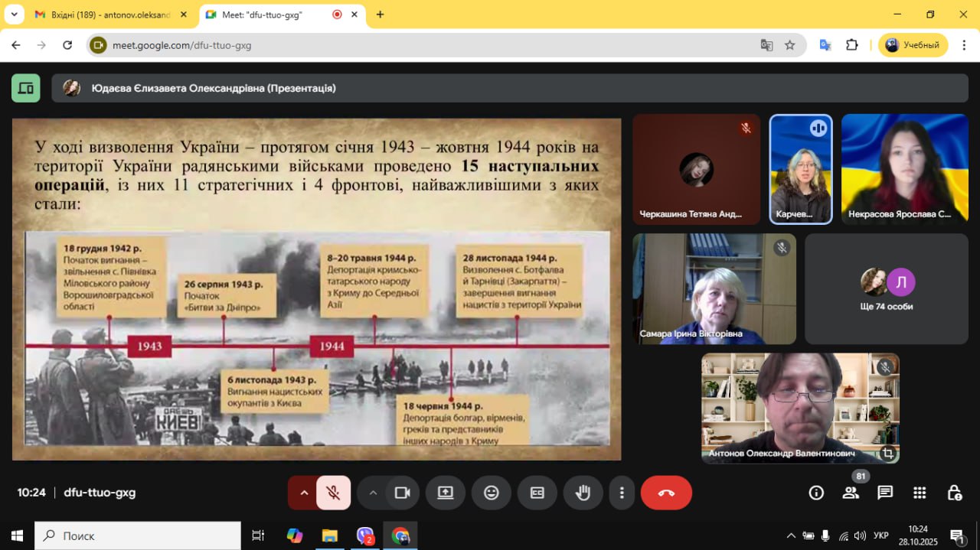Toggle closed captions

click(537, 493)
